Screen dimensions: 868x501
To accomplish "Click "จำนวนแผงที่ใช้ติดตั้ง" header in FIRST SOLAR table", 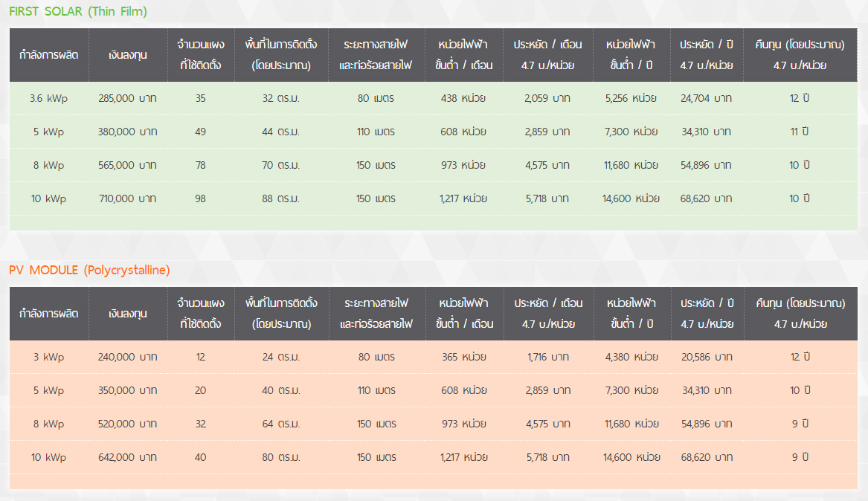I will (x=200, y=55).
